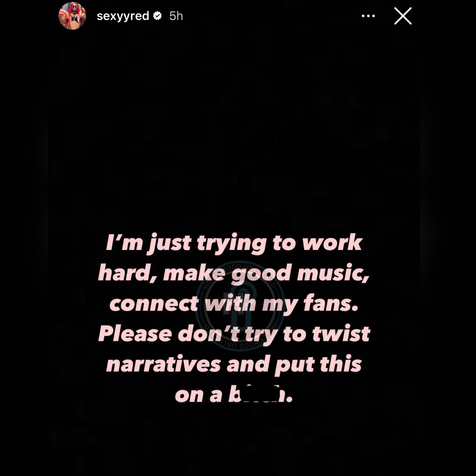Click the word "narratives" in the story
476x476 pixels.
163,365
